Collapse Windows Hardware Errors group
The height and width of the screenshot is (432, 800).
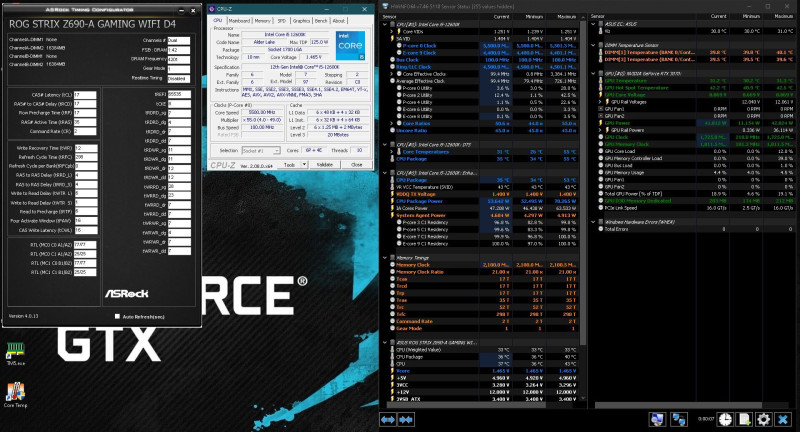[594, 222]
